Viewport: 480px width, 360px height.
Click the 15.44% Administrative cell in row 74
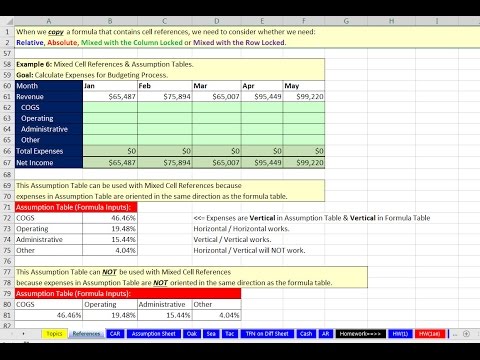tap(110, 239)
